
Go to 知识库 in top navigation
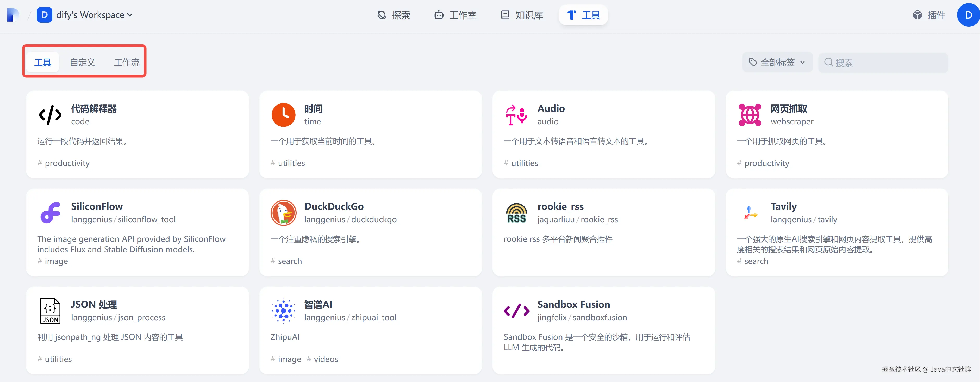coord(522,15)
